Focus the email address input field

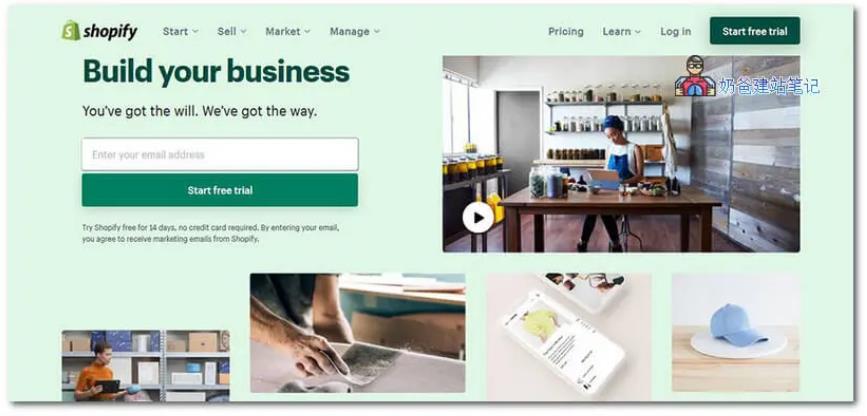point(220,154)
